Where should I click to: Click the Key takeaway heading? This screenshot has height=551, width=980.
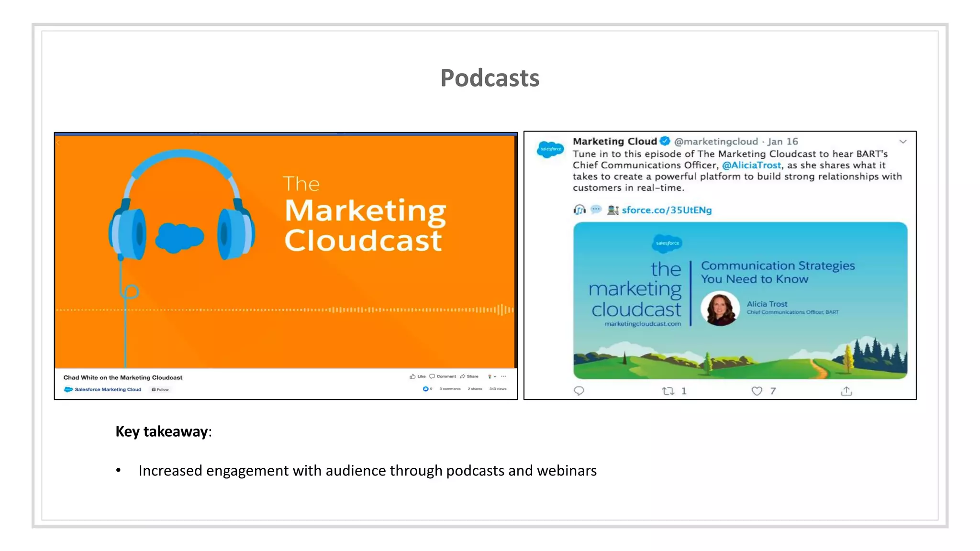[163, 431]
